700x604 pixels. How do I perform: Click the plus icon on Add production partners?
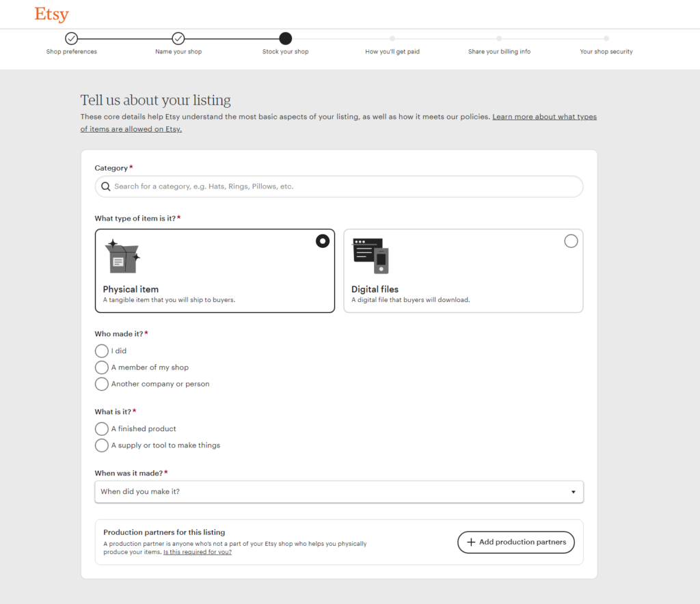471,542
